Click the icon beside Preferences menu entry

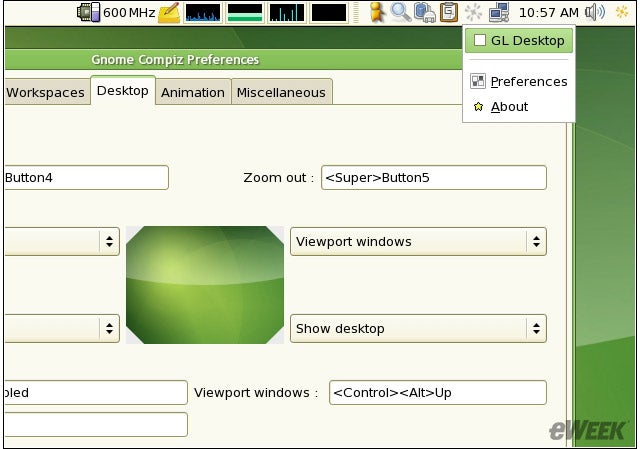(478, 81)
